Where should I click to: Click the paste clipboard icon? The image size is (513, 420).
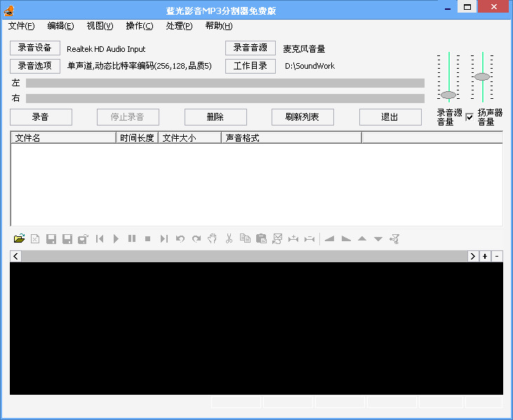[261, 238]
